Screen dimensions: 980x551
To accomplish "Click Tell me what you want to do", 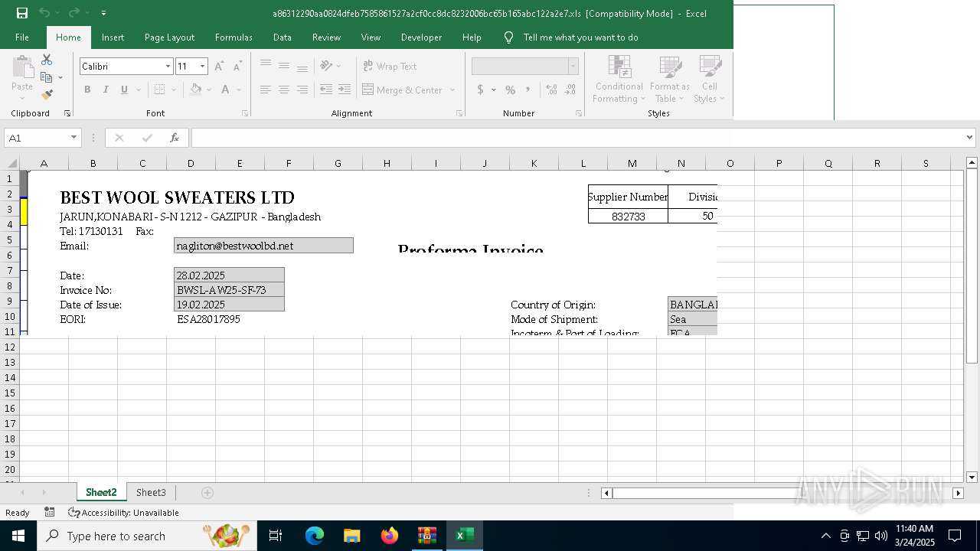I will click(x=580, y=37).
